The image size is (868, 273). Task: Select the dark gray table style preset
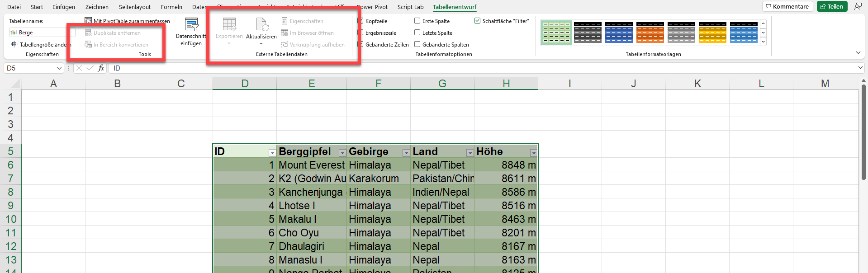coord(588,32)
